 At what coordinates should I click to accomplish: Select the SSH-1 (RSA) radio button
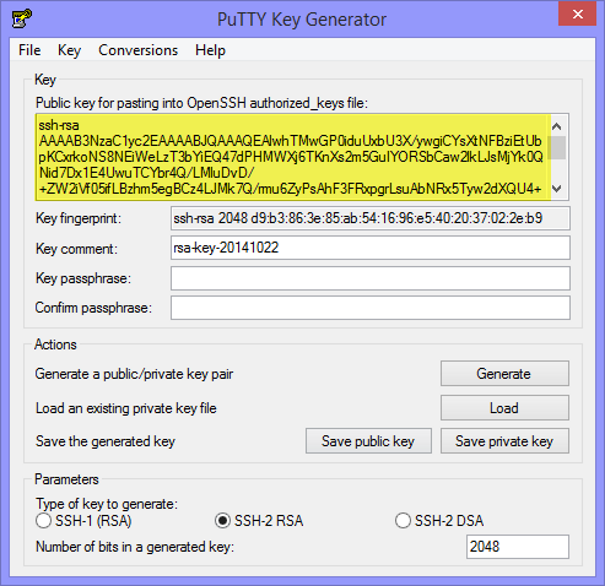click(x=43, y=520)
